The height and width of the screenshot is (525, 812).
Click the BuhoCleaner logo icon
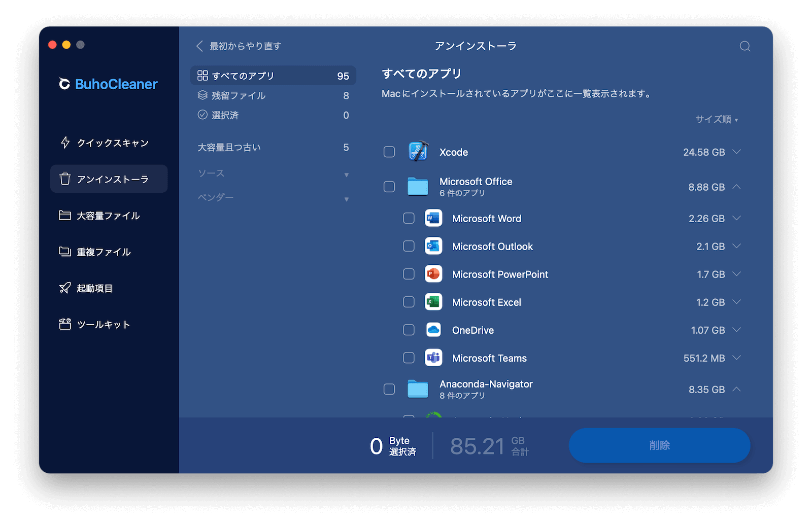pyautogui.click(x=64, y=84)
